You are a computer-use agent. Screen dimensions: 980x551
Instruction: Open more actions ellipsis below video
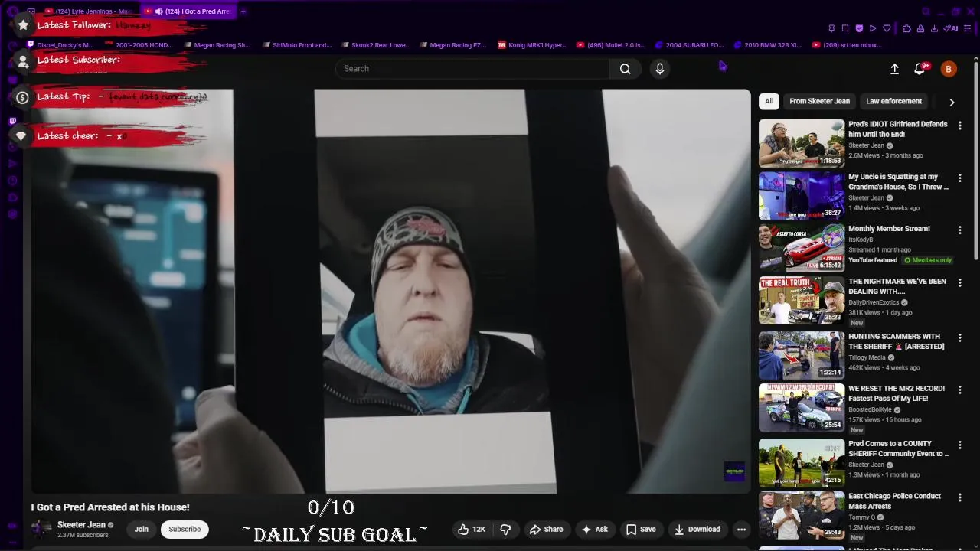[x=741, y=529]
